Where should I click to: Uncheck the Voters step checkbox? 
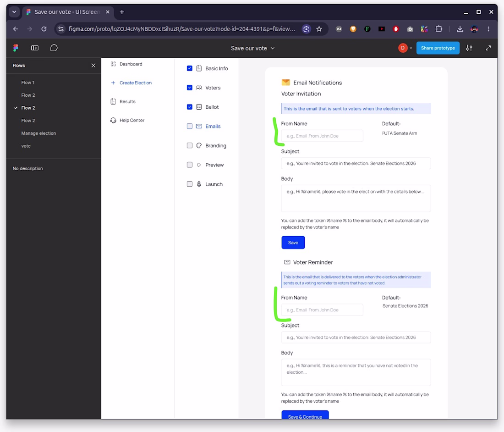coord(190,88)
